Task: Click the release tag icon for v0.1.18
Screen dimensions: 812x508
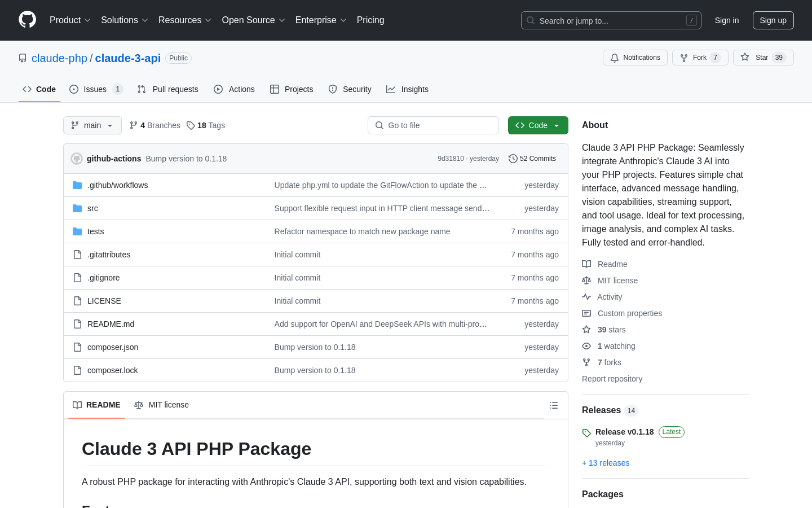Action: click(x=586, y=433)
